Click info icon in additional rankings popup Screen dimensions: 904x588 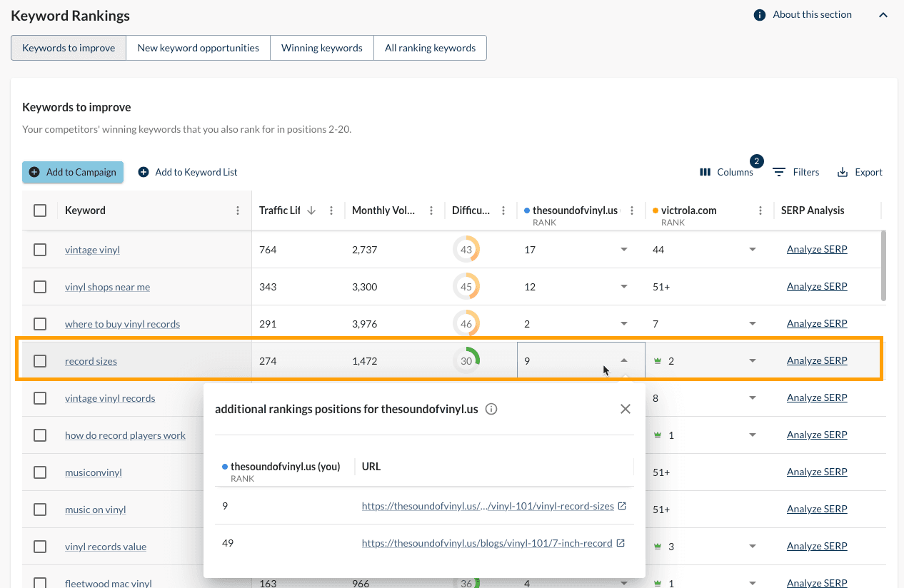click(491, 408)
